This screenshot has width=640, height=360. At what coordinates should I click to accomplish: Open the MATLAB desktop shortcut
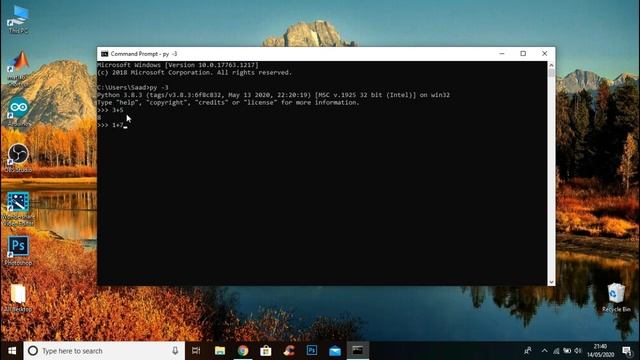coord(18,67)
